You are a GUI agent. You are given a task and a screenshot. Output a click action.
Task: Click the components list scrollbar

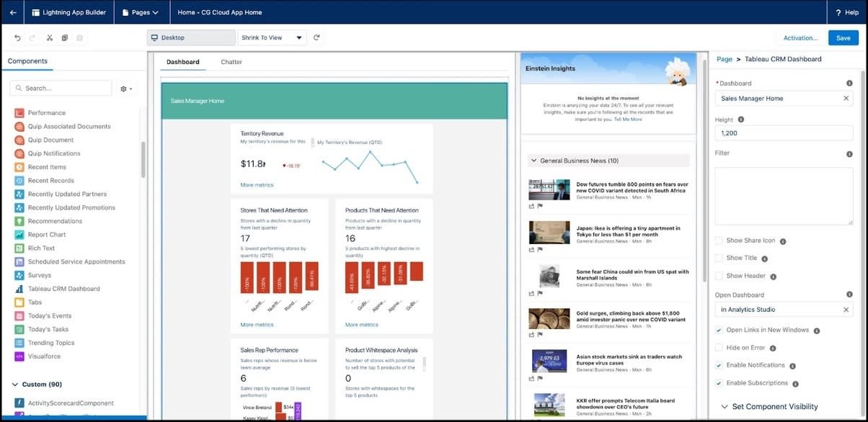click(143, 160)
